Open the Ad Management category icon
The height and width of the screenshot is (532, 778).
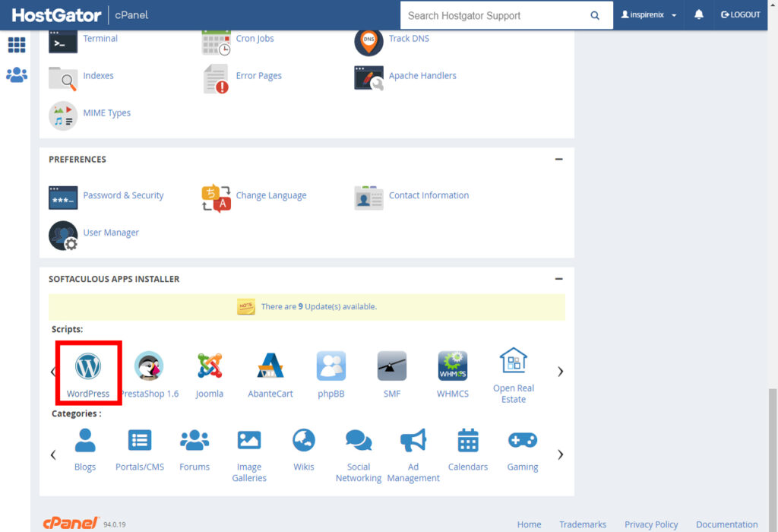point(413,440)
